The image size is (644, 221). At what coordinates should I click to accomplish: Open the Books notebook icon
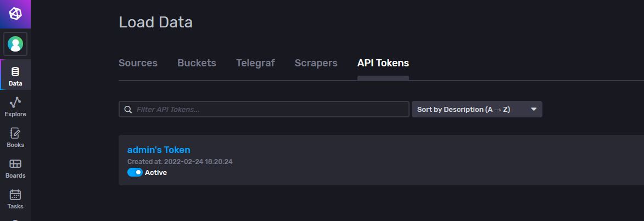point(15,133)
